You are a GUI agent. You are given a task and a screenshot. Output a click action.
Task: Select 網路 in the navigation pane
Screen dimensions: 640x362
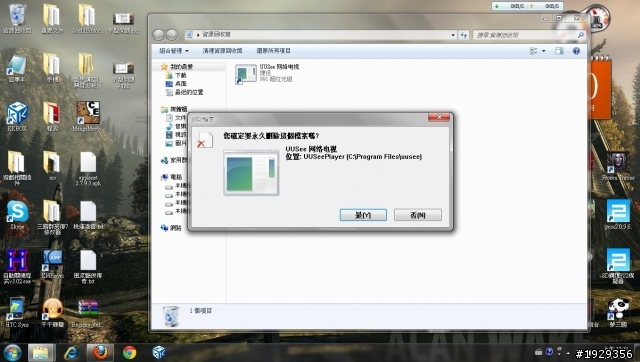[171, 228]
